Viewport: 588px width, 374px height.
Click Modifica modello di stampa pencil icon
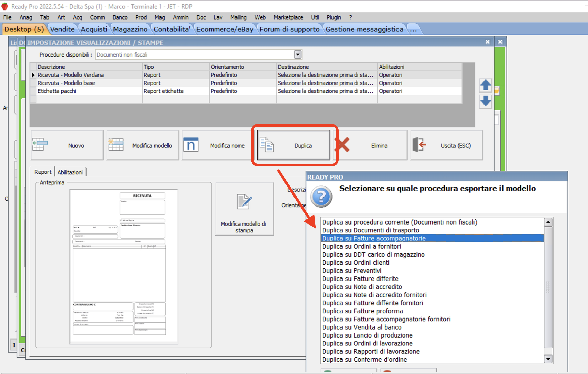(244, 202)
